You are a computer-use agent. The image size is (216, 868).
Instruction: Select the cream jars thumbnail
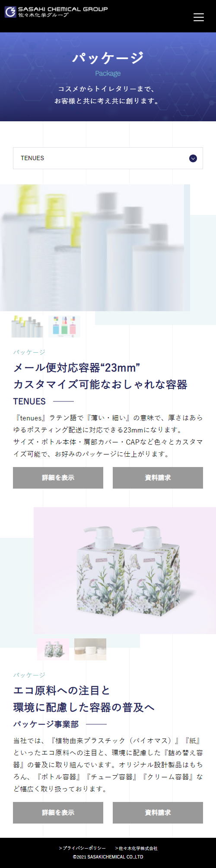pyautogui.click(x=90, y=649)
